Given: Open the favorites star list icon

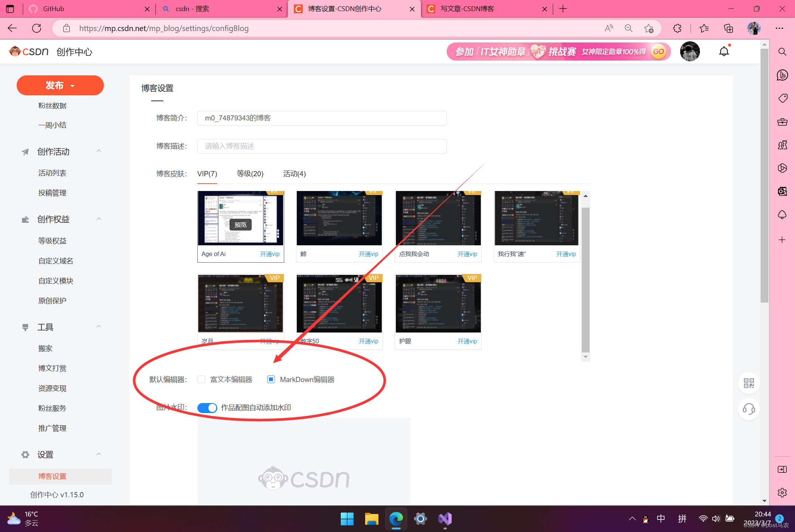Looking at the screenshot, I should tap(704, 28).
